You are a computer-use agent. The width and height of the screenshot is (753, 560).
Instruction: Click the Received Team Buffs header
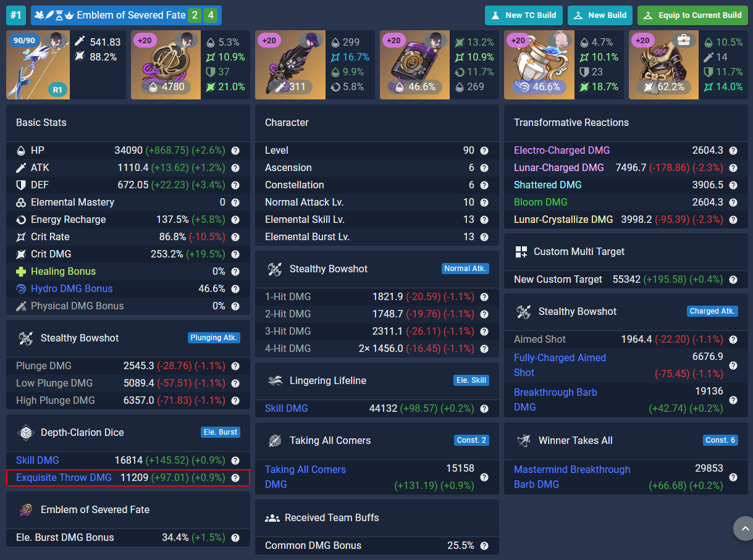coord(377,518)
